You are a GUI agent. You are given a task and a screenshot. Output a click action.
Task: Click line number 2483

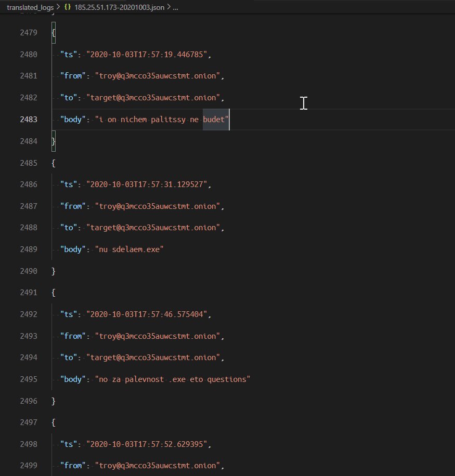click(29, 120)
